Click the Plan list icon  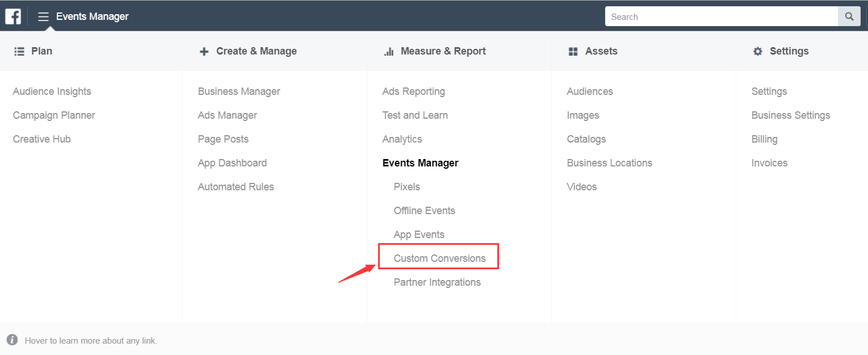tap(19, 51)
